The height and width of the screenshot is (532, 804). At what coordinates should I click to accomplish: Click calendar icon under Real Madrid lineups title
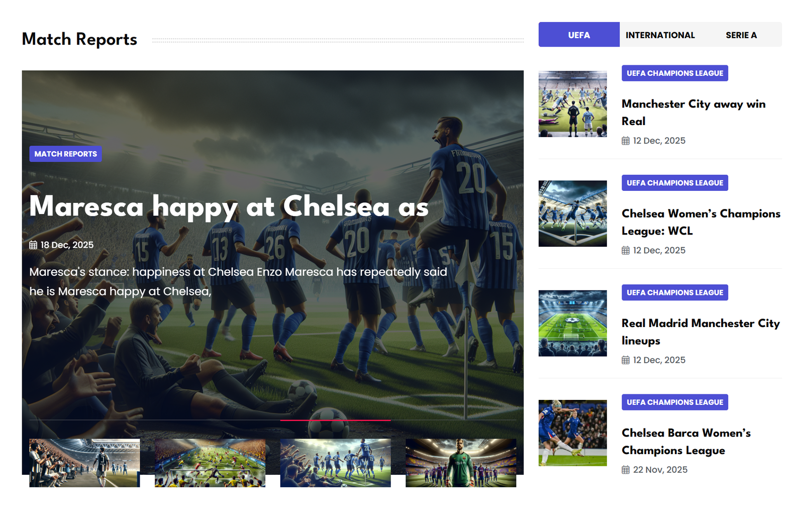[x=626, y=360]
